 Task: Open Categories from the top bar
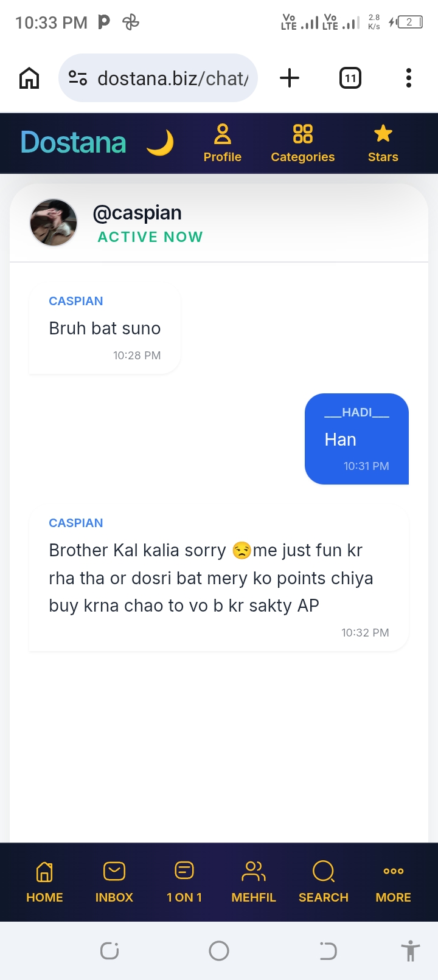tap(303, 143)
